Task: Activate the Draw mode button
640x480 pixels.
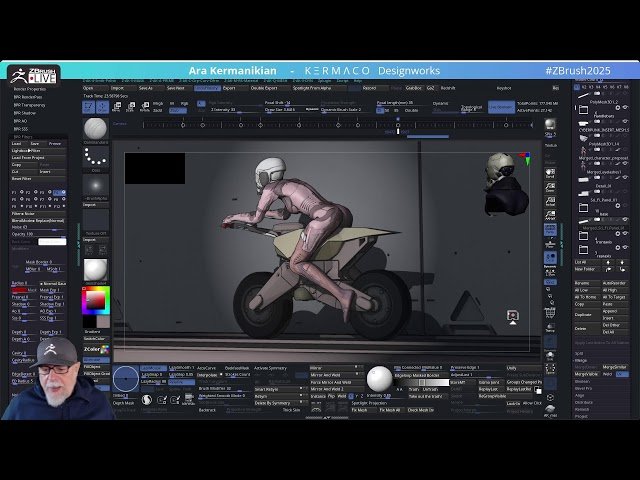Action: 102,107
